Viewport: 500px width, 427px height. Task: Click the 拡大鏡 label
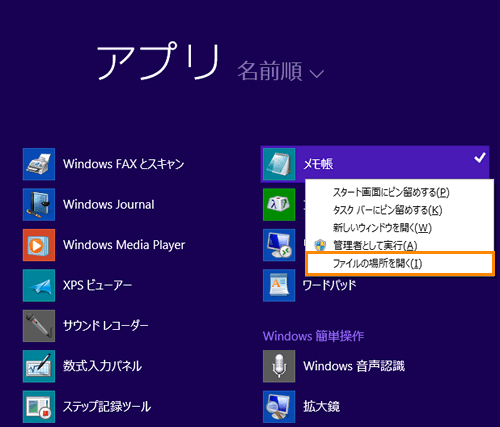321,406
